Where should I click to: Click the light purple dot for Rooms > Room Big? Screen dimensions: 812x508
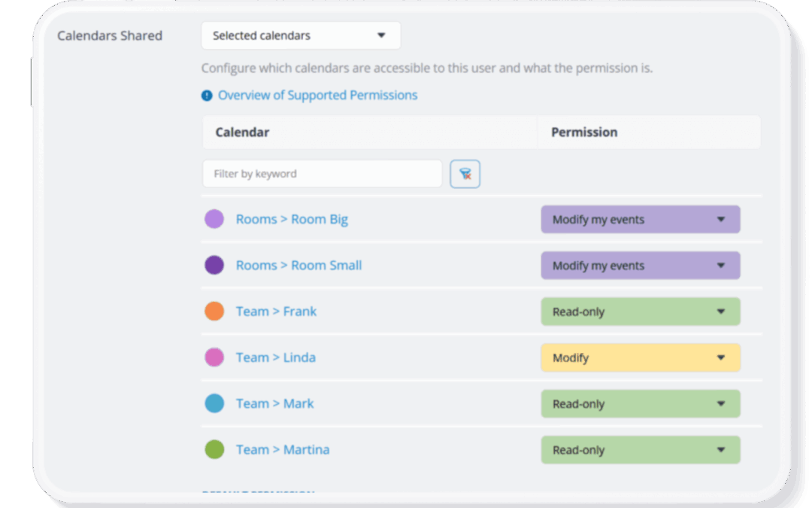pyautogui.click(x=213, y=218)
